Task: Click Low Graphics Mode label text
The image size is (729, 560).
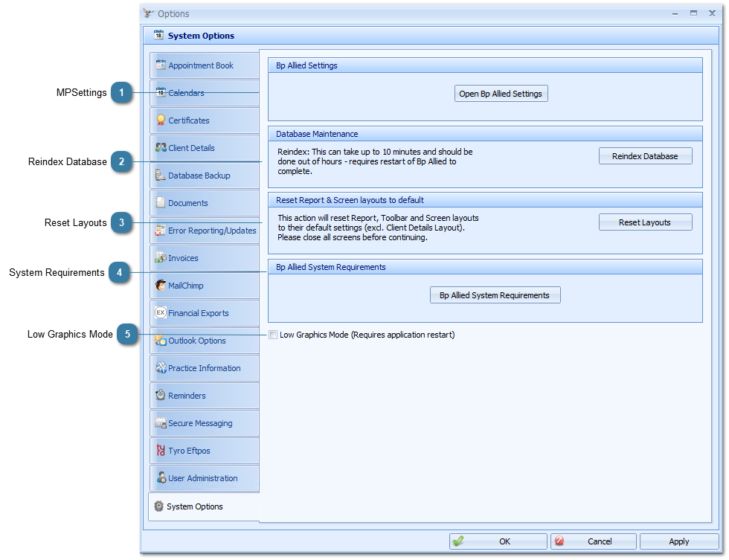Action: (367, 335)
